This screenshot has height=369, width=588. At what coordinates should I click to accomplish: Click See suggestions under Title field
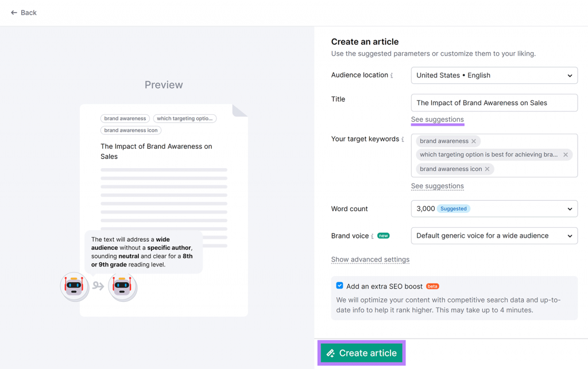(x=437, y=119)
